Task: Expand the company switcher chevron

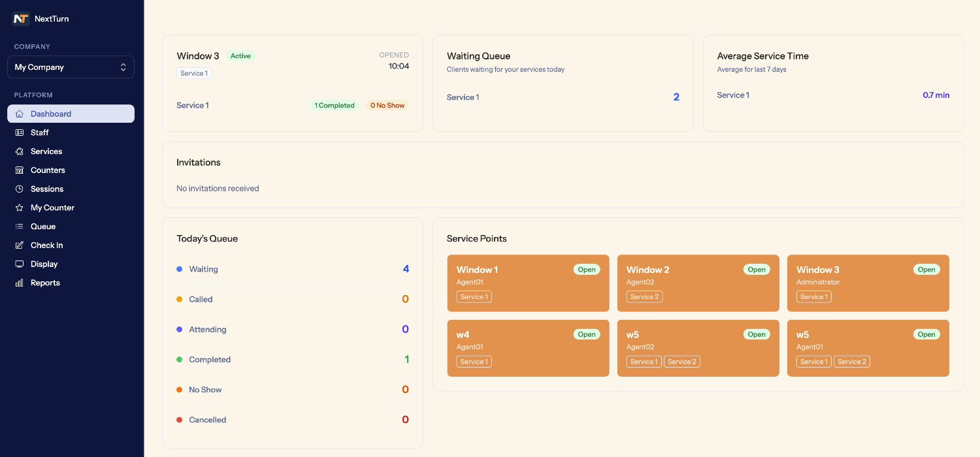Action: coord(123,67)
